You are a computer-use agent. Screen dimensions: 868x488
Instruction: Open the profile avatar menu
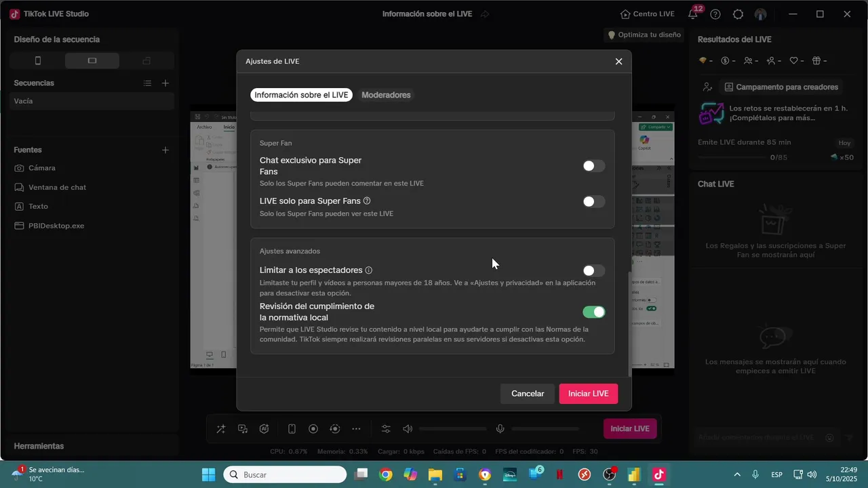pyautogui.click(x=760, y=14)
